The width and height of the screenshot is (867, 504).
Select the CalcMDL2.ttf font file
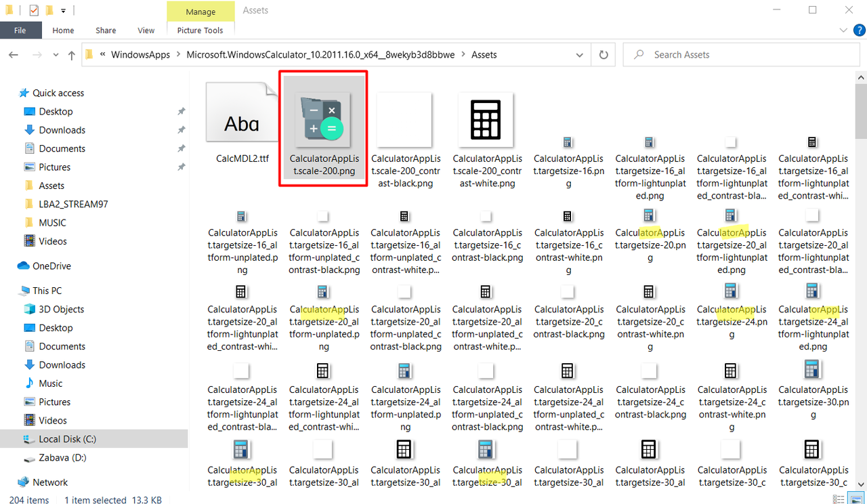(x=242, y=123)
